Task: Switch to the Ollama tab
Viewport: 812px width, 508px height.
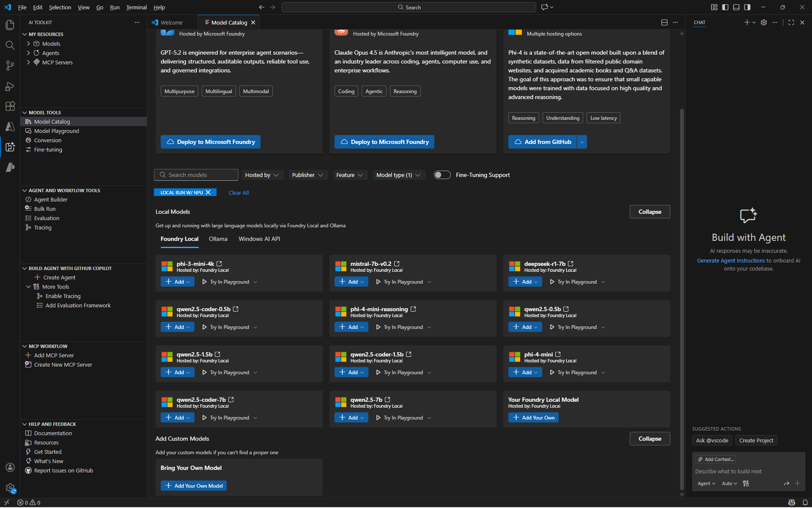Action: (x=218, y=239)
